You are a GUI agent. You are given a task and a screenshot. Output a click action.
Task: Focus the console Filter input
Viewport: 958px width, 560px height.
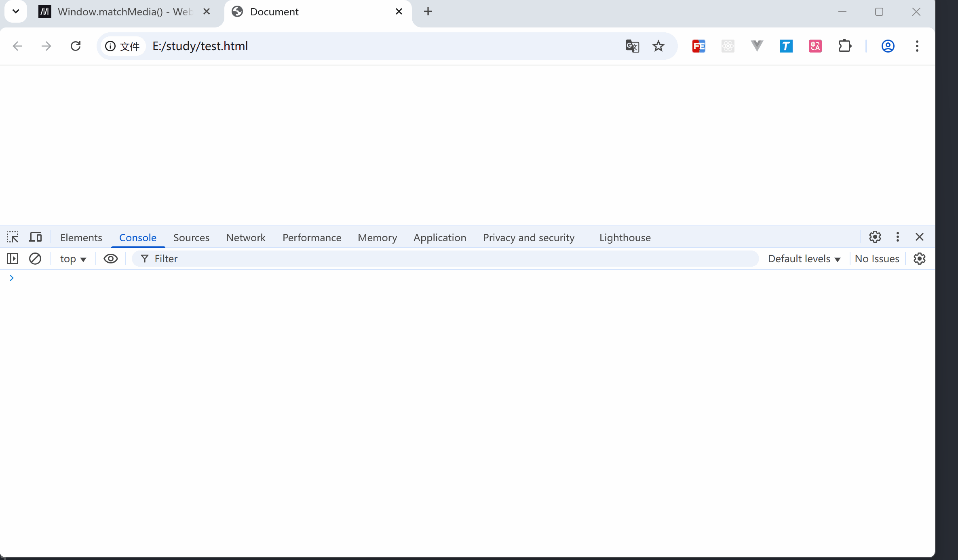click(x=445, y=259)
